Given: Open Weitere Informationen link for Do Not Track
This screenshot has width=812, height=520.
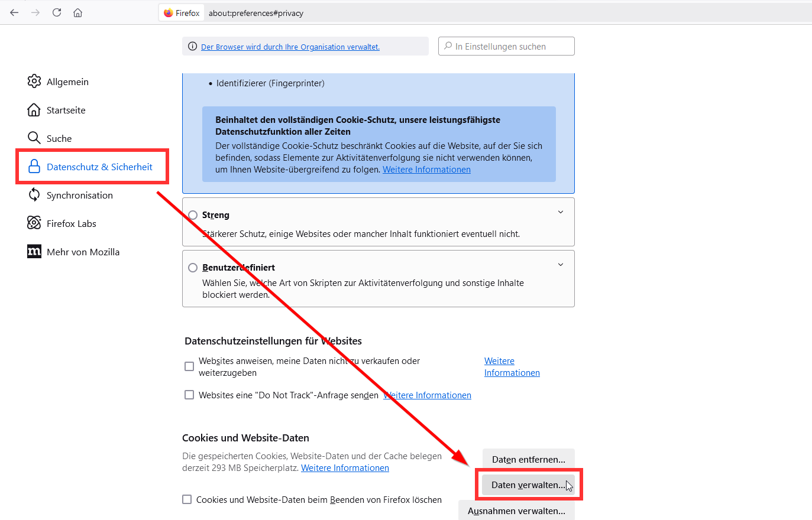Looking at the screenshot, I should tap(428, 395).
